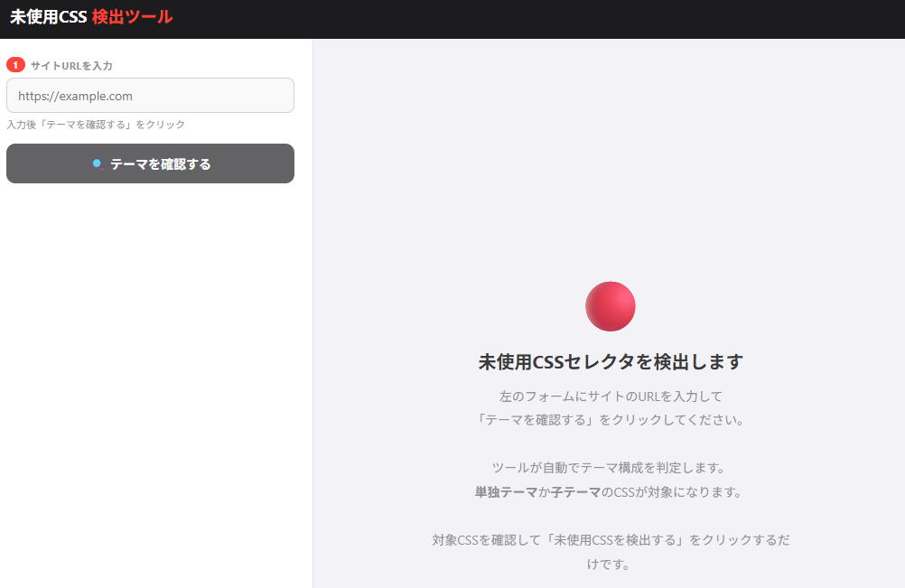
Task: Select the サイトURLを入力 step label
Action: (68, 64)
